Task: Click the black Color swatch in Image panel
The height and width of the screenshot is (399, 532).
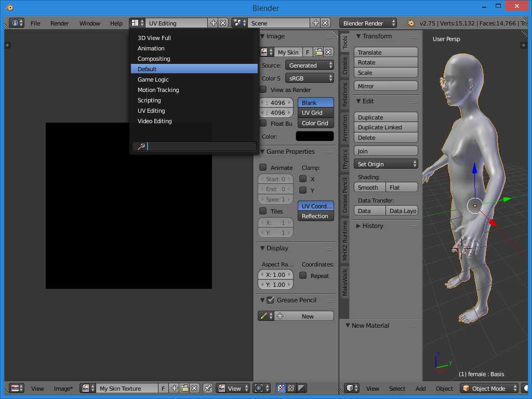Action: pos(314,136)
